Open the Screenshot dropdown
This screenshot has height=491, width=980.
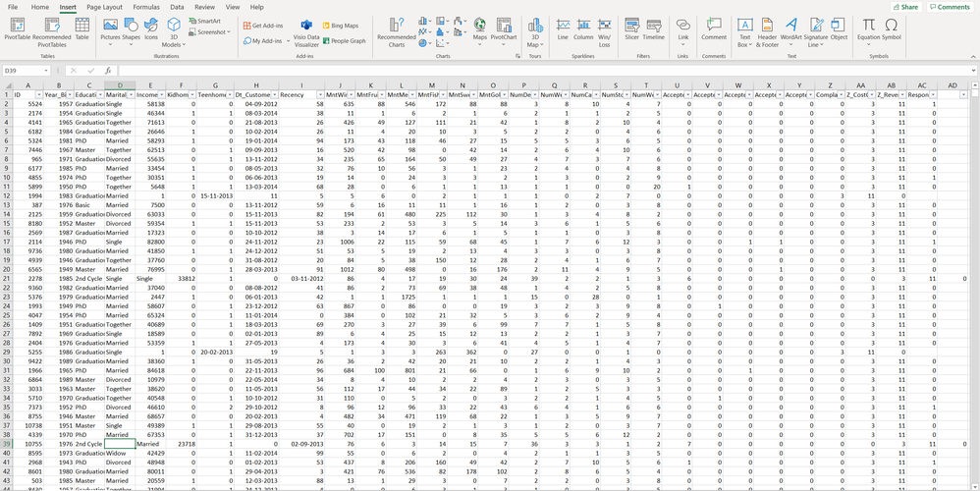coord(209,31)
